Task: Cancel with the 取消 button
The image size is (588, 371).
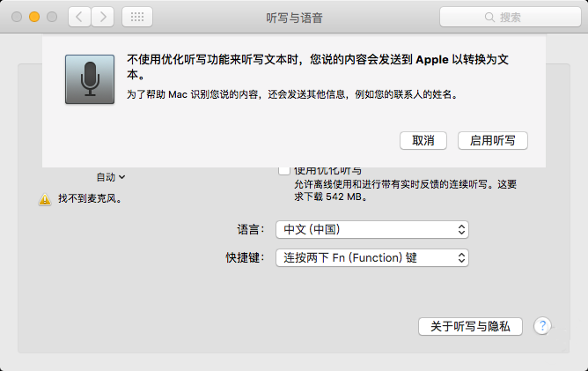Action: 423,140
